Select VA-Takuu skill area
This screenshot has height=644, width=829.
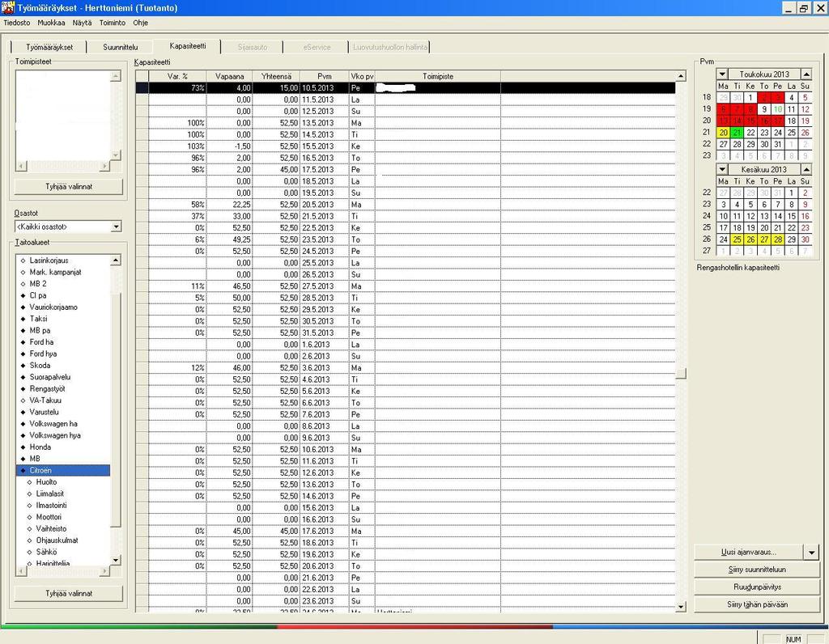[x=45, y=400]
